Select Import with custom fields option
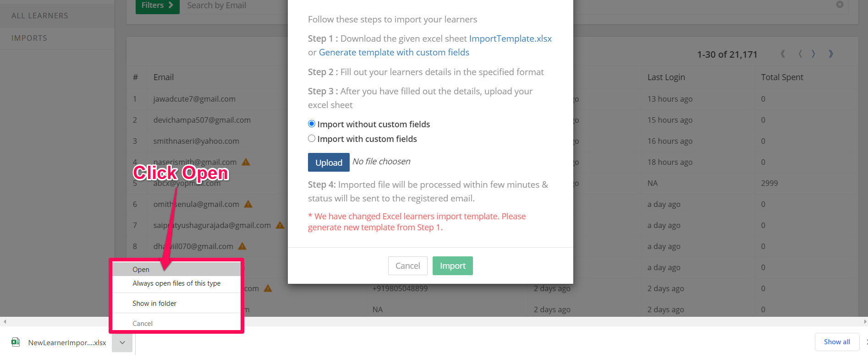 click(x=312, y=139)
